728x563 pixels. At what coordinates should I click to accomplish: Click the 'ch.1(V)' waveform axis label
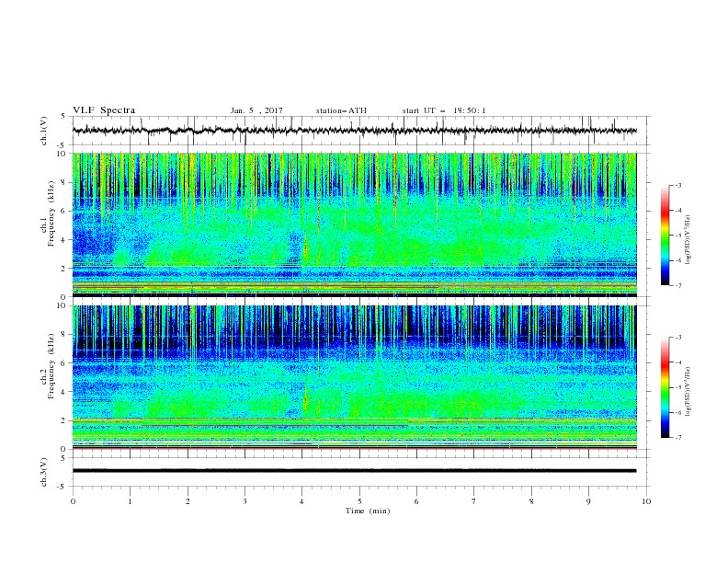(x=44, y=131)
